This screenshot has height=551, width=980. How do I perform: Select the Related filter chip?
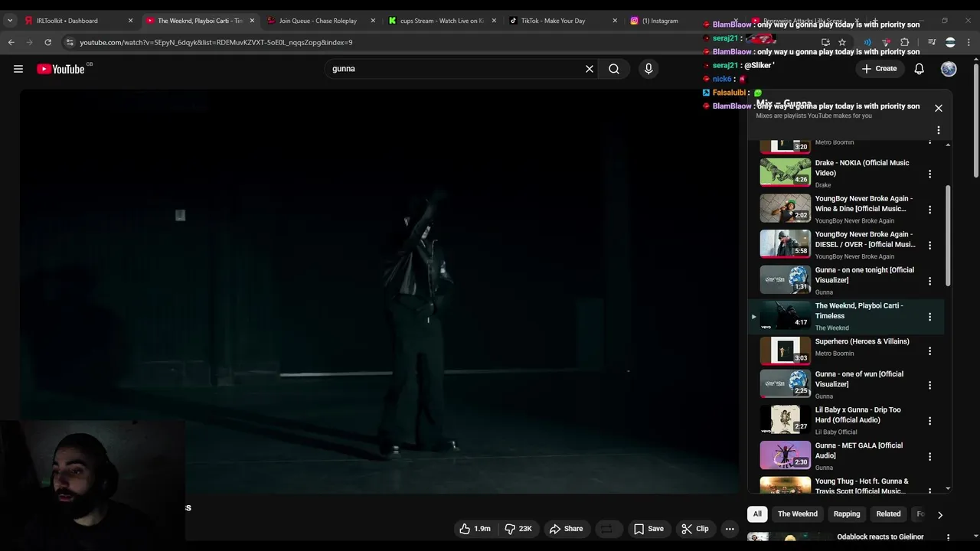(x=888, y=514)
